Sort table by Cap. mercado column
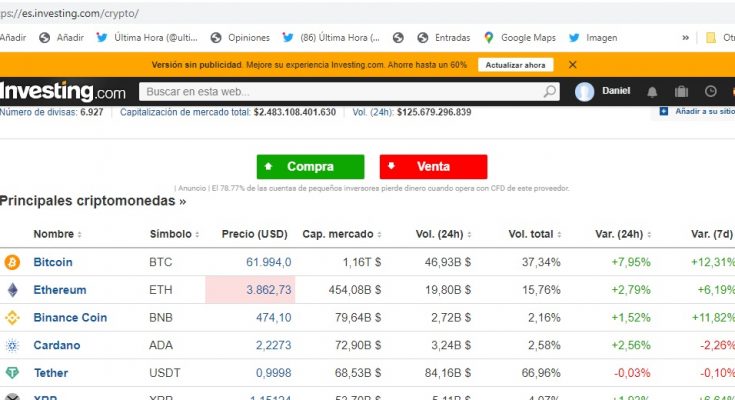This screenshot has width=735, height=400. [x=342, y=234]
